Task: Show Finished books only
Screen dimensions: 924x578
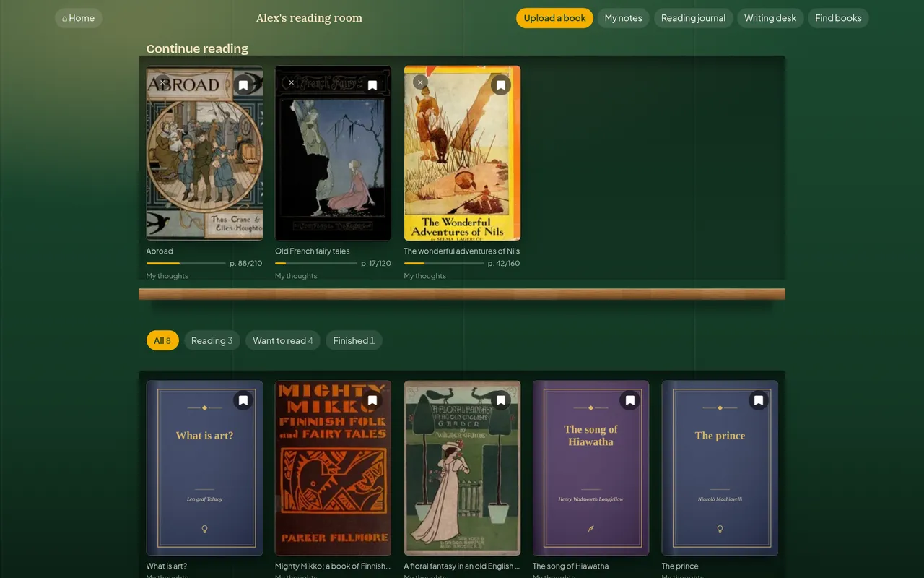Action: coord(354,340)
